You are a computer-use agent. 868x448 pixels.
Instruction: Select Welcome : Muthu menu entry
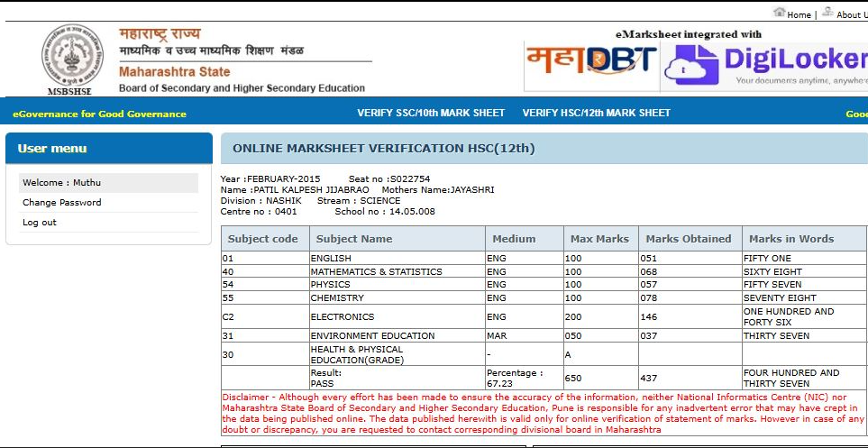[108, 183]
